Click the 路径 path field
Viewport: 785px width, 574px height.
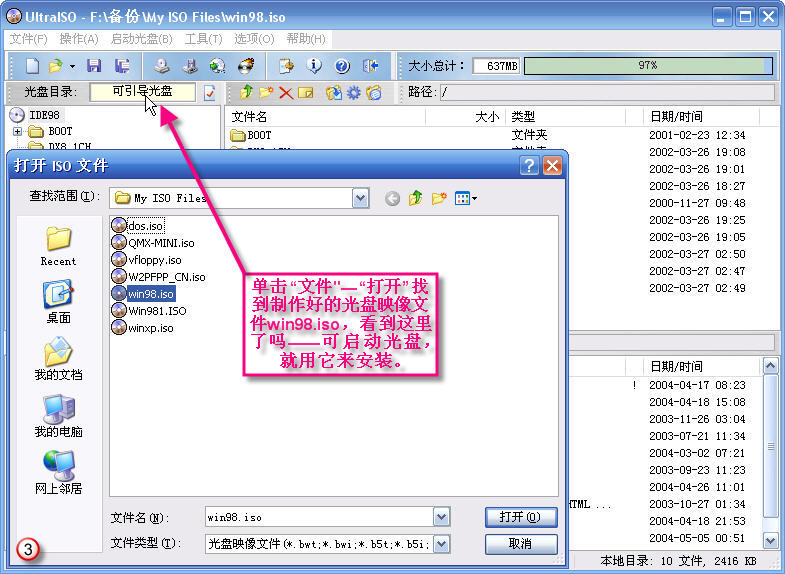click(607, 92)
